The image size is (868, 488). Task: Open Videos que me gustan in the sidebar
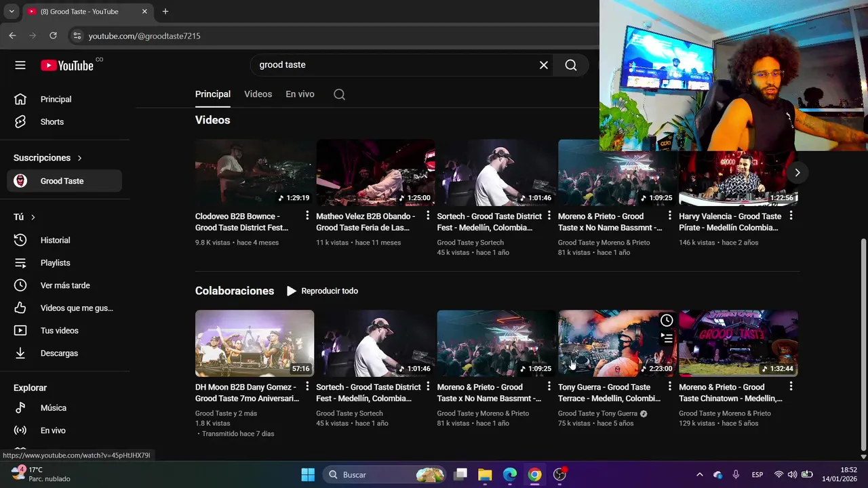(65, 308)
